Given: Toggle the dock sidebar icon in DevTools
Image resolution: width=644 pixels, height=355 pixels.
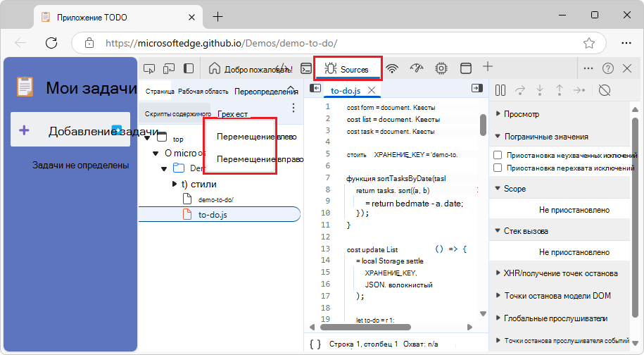Looking at the screenshot, I should [x=189, y=68].
